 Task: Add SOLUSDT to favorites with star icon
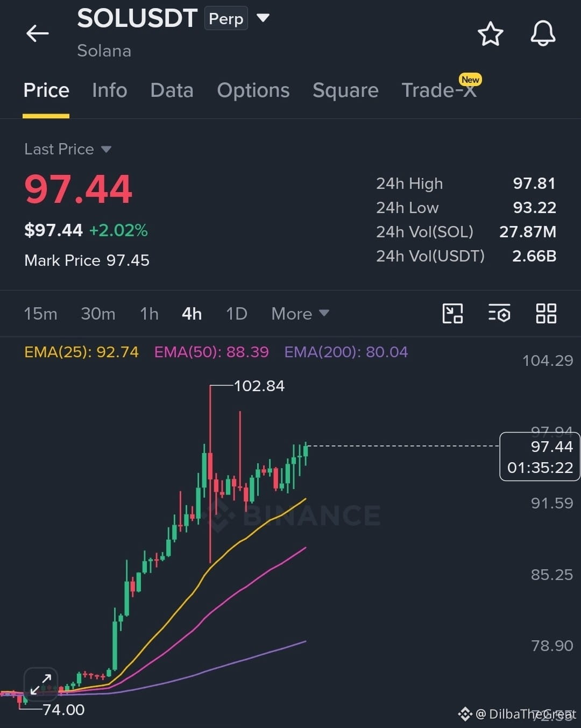click(490, 34)
